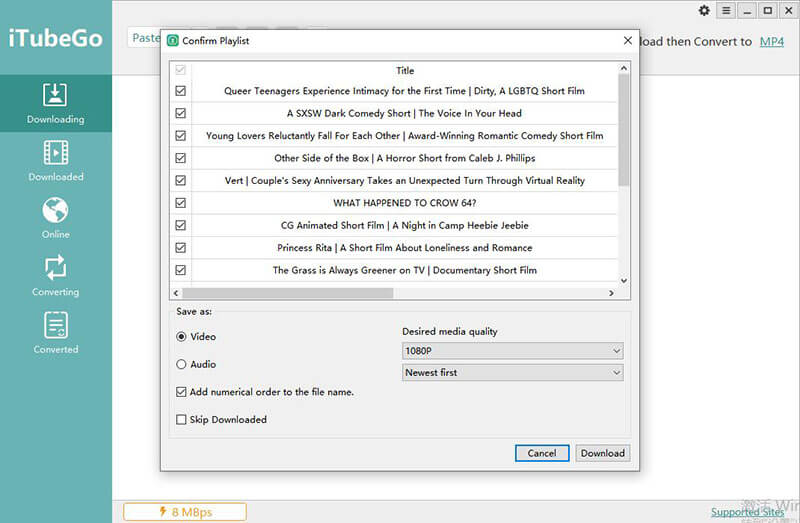The height and width of the screenshot is (523, 800).
Task: Open the Online browser globe icon
Action: point(55,210)
